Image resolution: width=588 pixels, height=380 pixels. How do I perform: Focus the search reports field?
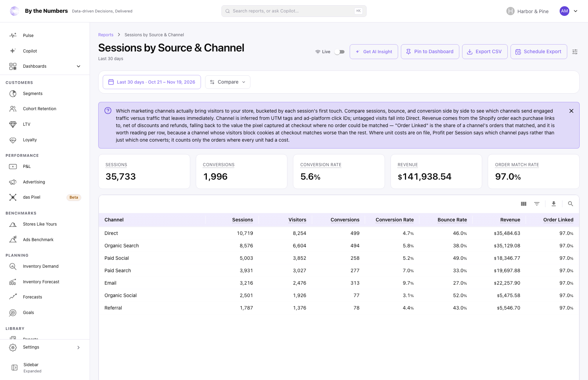[294, 11]
